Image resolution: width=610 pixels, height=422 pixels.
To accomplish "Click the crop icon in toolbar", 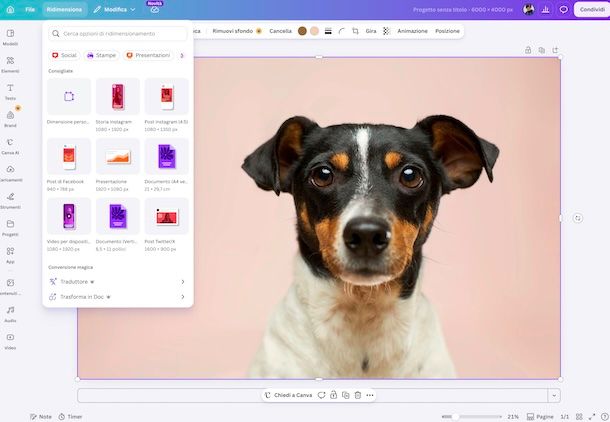I will point(355,31).
